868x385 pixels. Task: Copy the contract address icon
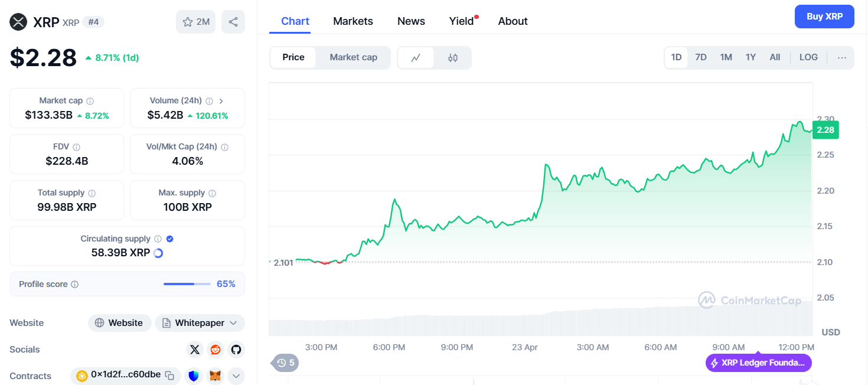point(169,376)
